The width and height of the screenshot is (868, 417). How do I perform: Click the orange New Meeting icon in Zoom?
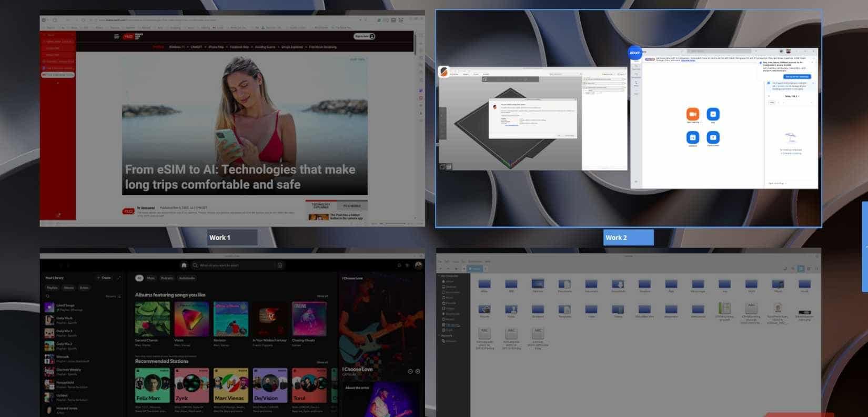(693, 114)
